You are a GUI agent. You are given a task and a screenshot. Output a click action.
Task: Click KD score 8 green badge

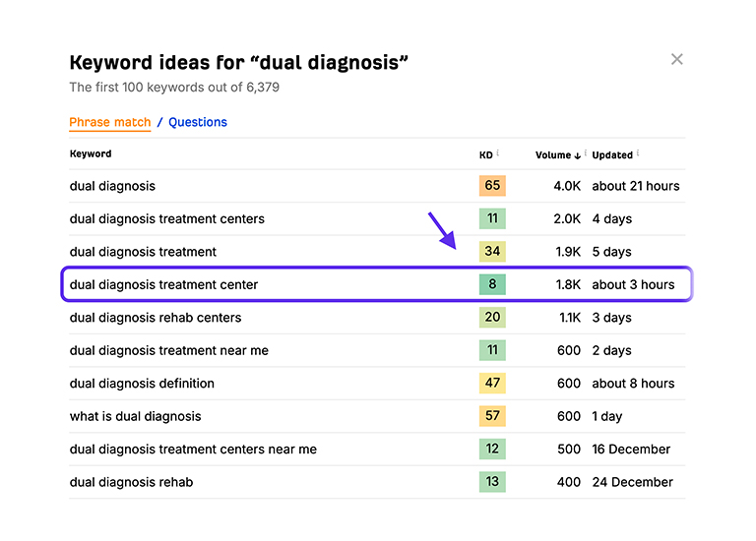click(492, 284)
